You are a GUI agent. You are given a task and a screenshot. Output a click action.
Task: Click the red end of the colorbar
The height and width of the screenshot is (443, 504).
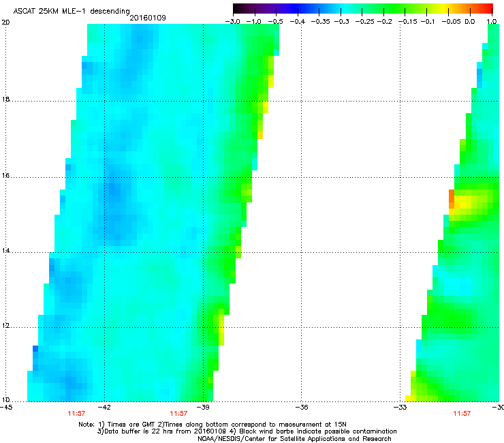coord(487,9)
